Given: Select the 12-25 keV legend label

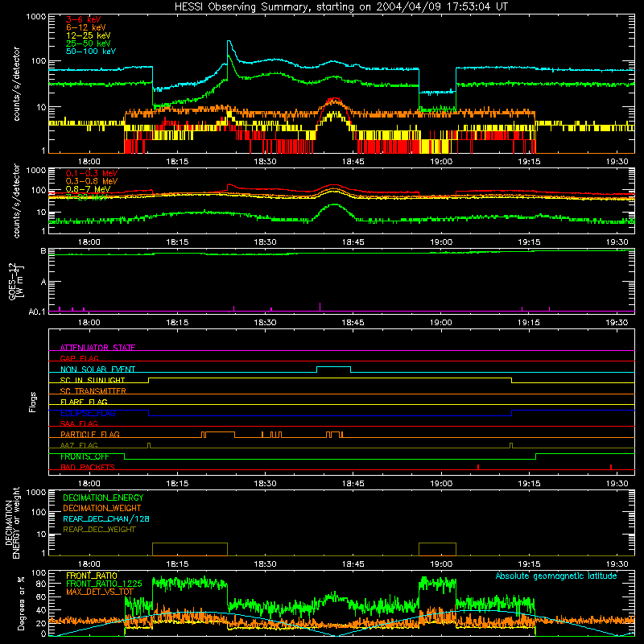Looking at the screenshot, I should [x=89, y=35].
